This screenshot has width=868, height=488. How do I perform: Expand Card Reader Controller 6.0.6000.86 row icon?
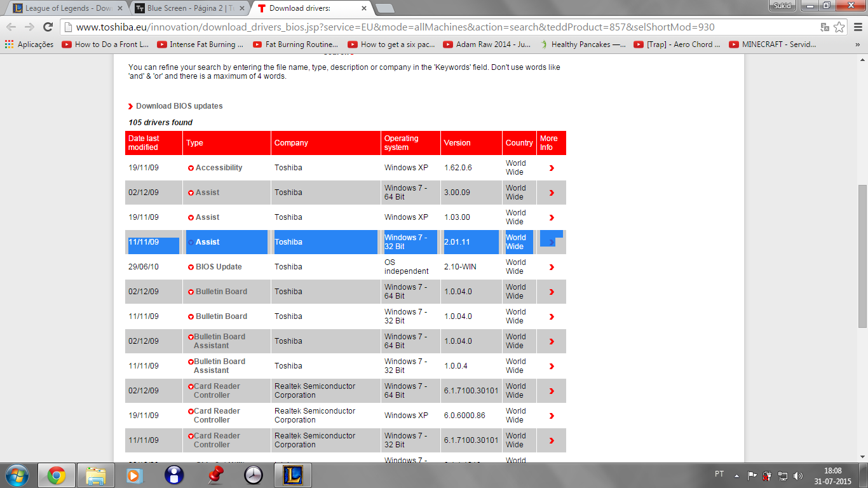tap(190, 412)
